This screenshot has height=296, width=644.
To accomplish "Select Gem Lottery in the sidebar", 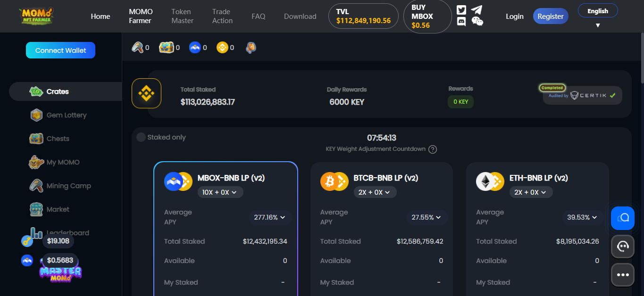I will pos(65,115).
